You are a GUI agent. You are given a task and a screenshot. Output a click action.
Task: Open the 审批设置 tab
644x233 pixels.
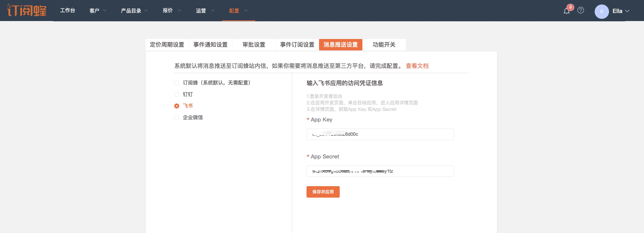tap(254, 45)
